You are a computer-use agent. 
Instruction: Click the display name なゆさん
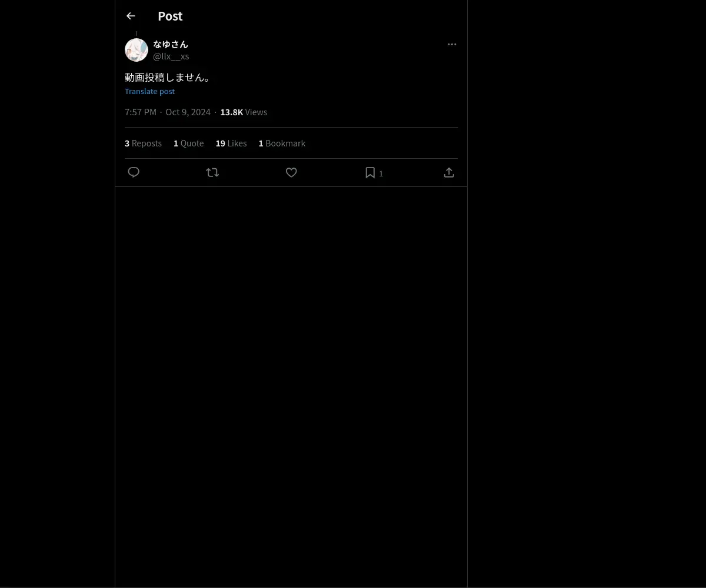coord(171,44)
